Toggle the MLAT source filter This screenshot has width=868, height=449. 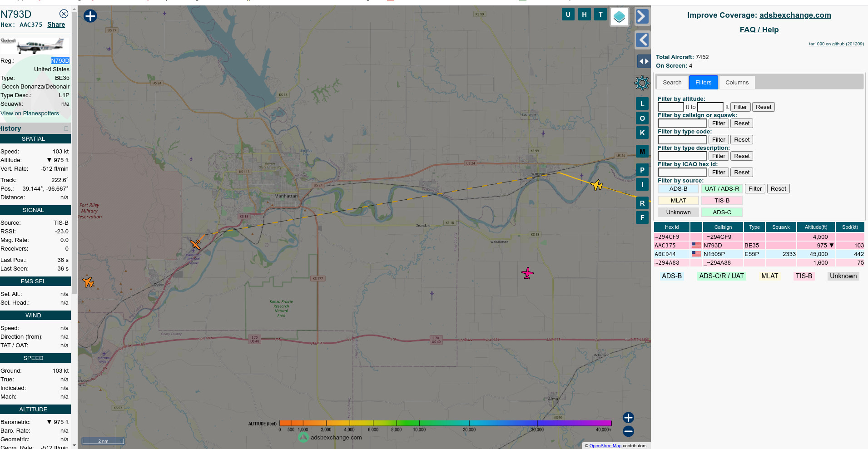tap(678, 201)
